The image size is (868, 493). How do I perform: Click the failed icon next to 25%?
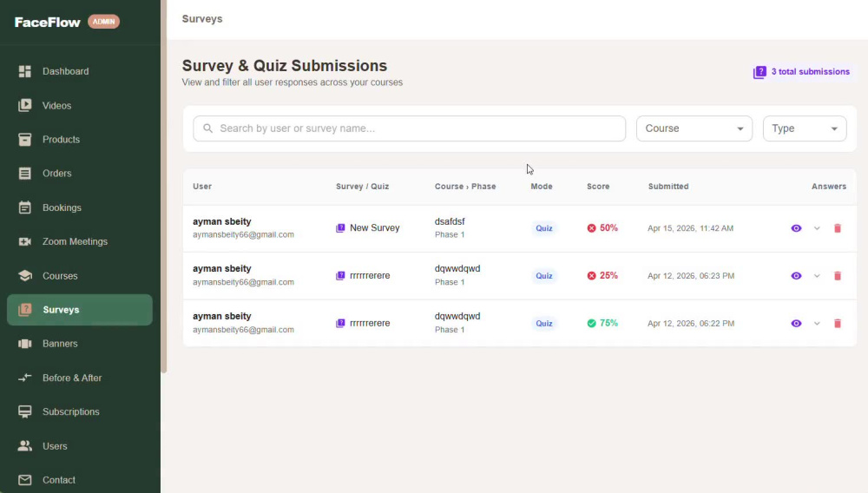[592, 275]
